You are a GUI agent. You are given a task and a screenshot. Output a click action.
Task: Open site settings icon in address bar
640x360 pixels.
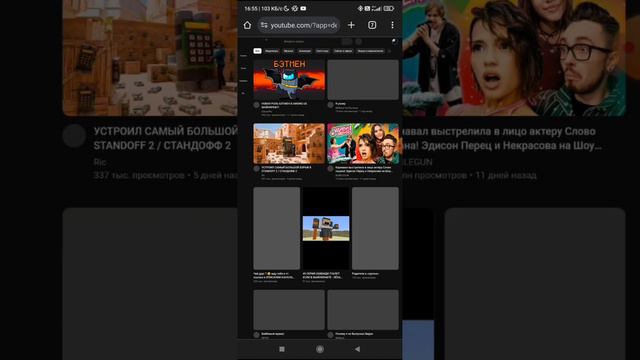pyautogui.click(x=264, y=25)
